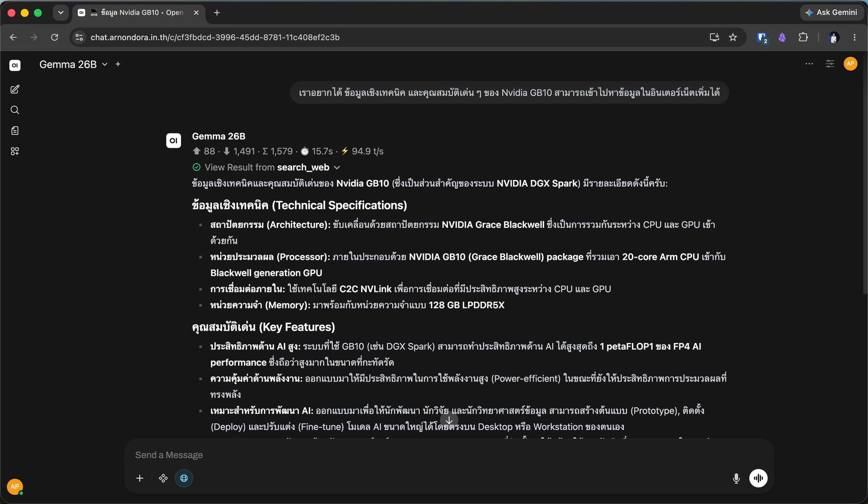The height and width of the screenshot is (504, 868).
Task: Click the Technical Specifications heading
Action: 299,205
